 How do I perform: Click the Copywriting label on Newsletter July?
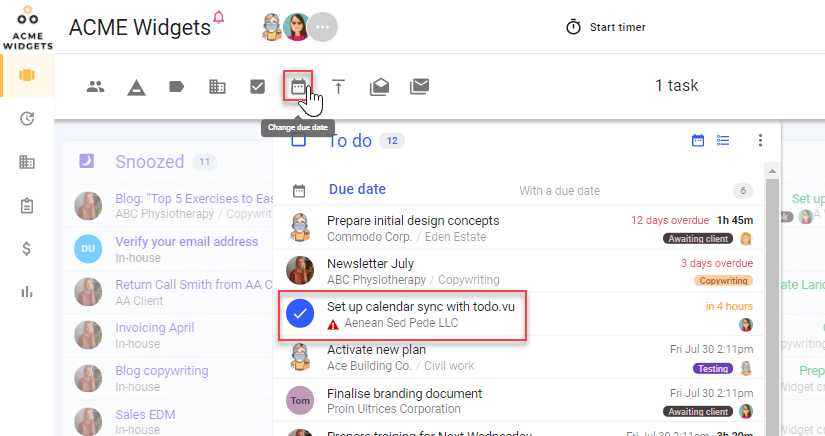click(723, 281)
